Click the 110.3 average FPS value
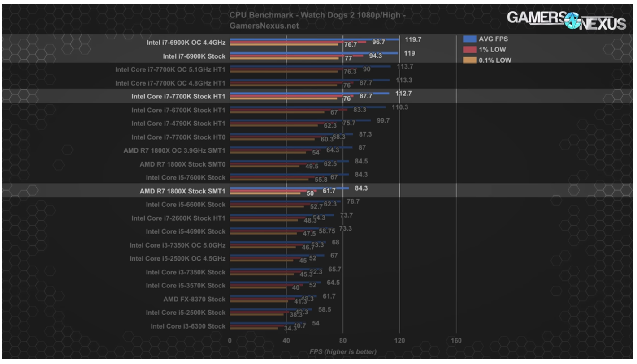This screenshot has width=637, height=364. coord(400,107)
